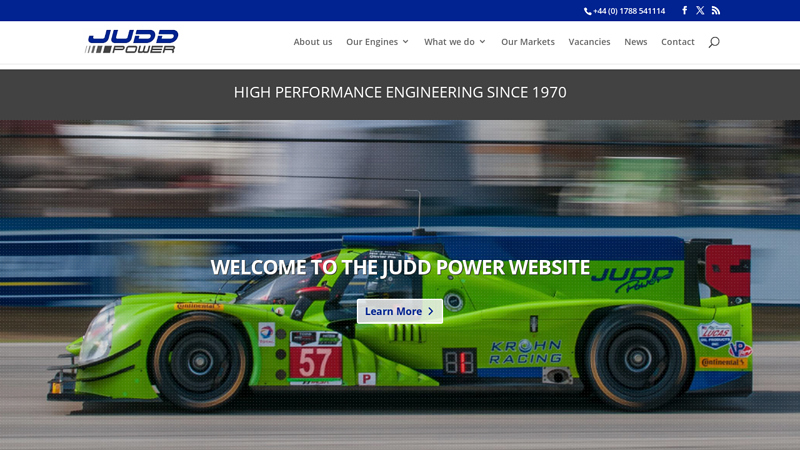
Task: Click the High Performance Engineering Since 1970 banner text
Action: (x=400, y=92)
